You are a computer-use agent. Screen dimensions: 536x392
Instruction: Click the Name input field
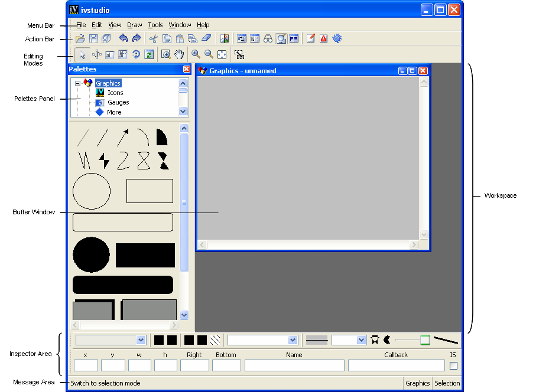pyautogui.click(x=294, y=366)
